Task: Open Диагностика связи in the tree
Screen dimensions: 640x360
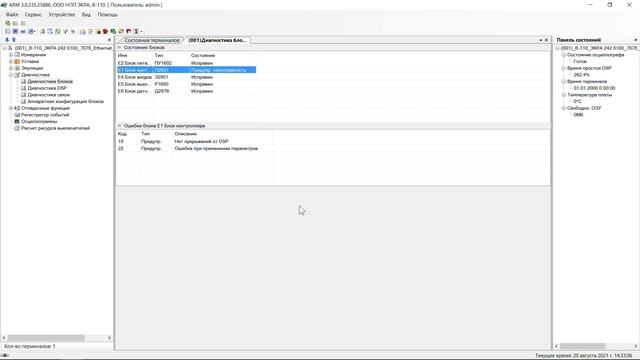Action: (49, 95)
